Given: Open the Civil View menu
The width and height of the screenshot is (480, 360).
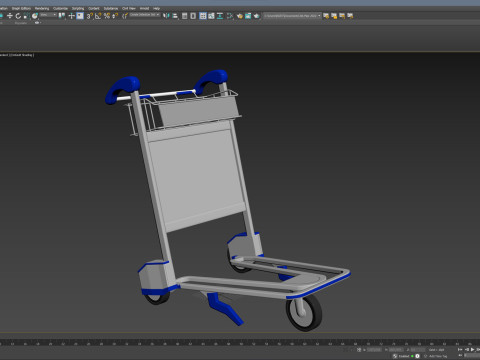Looking at the screenshot, I should 129,8.
